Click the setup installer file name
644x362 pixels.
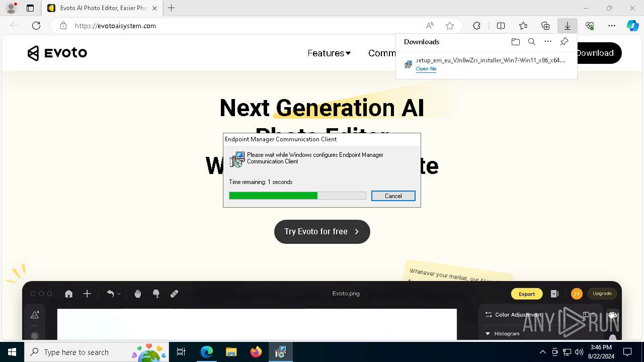(x=491, y=60)
